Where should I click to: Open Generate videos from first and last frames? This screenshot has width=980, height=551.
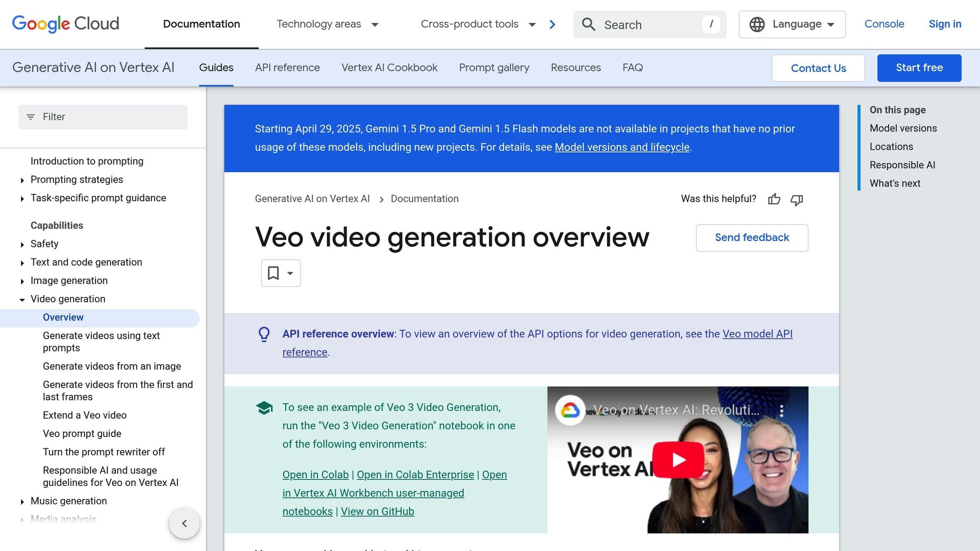[118, 391]
